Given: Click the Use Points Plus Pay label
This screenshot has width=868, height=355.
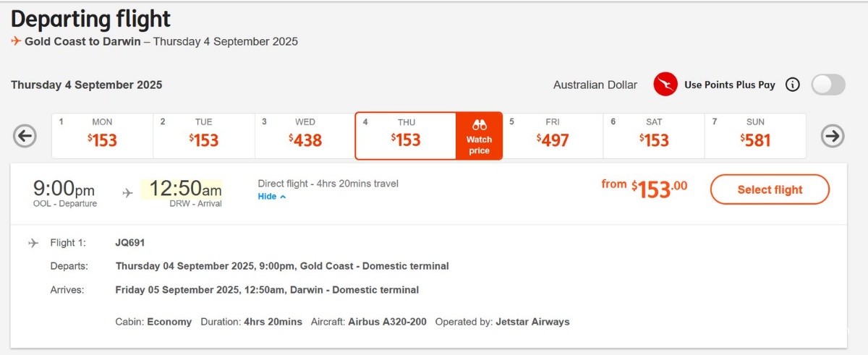Looking at the screenshot, I should (x=729, y=85).
